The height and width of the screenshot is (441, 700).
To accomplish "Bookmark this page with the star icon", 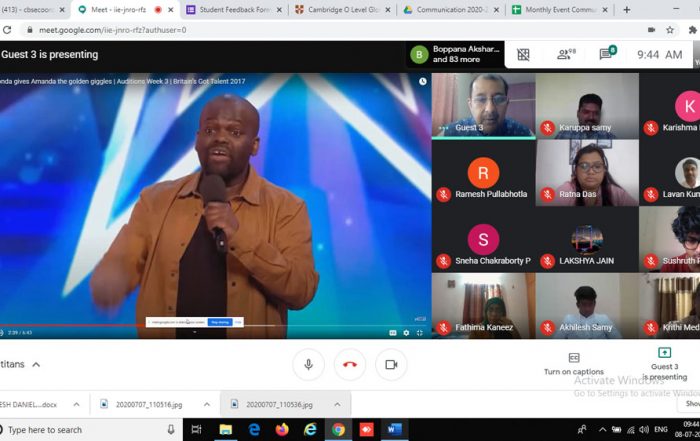I will pos(670,30).
